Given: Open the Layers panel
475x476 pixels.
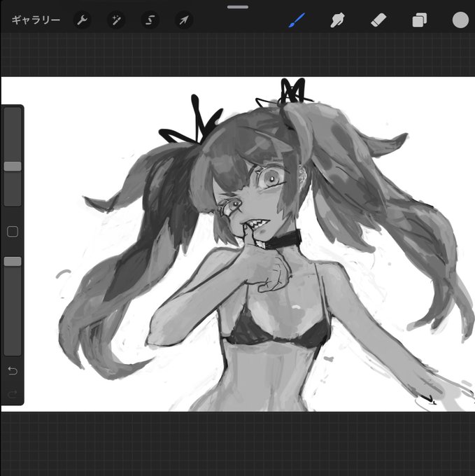Looking at the screenshot, I should pyautogui.click(x=420, y=20).
